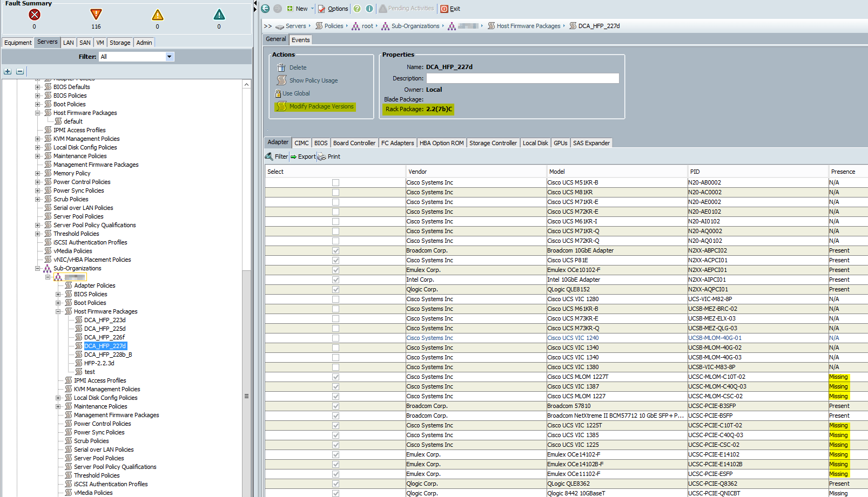The height and width of the screenshot is (497, 868).
Task: Expand the BIOS Defaults tree node
Action: point(38,87)
